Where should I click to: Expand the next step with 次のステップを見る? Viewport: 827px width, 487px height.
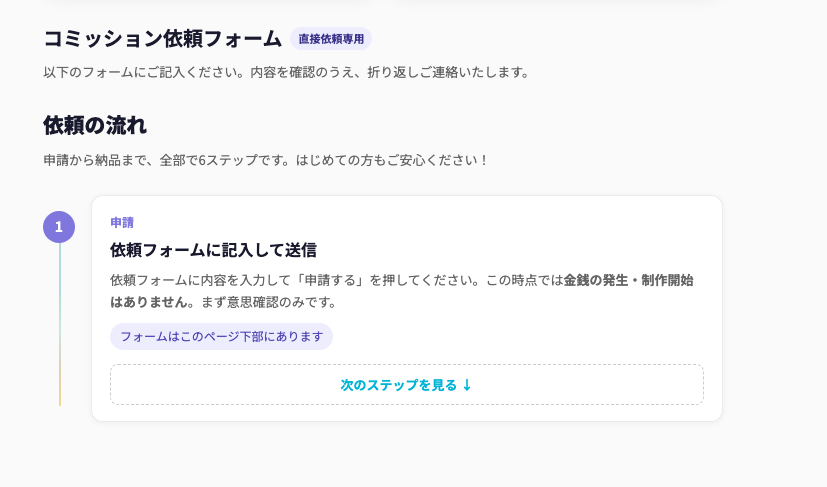(398, 385)
